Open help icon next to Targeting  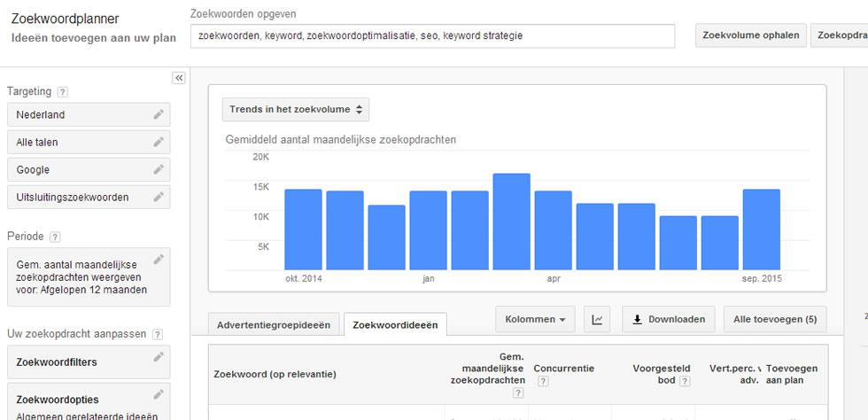(63, 92)
